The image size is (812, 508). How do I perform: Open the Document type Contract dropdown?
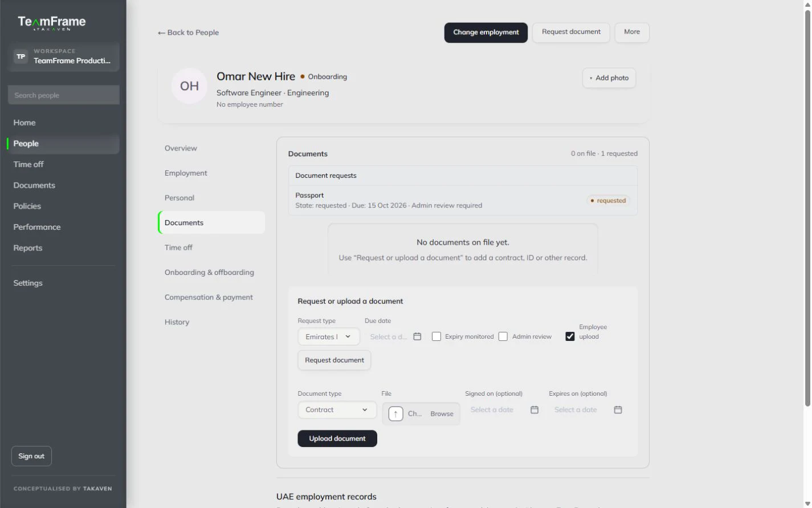click(x=337, y=409)
